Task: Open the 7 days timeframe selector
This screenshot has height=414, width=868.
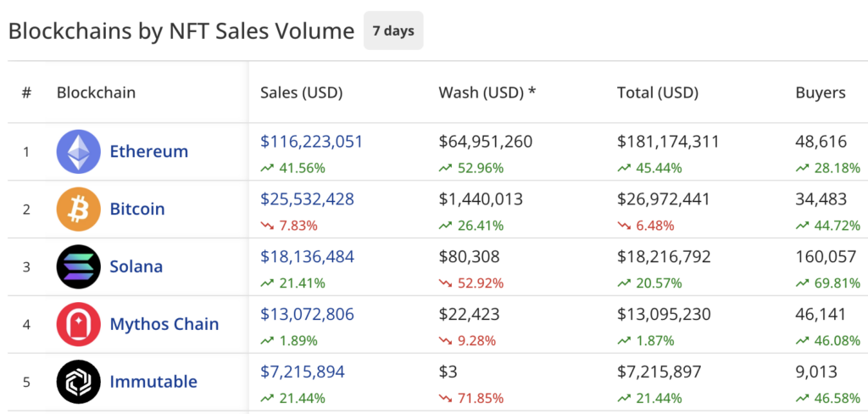Action: [x=393, y=31]
